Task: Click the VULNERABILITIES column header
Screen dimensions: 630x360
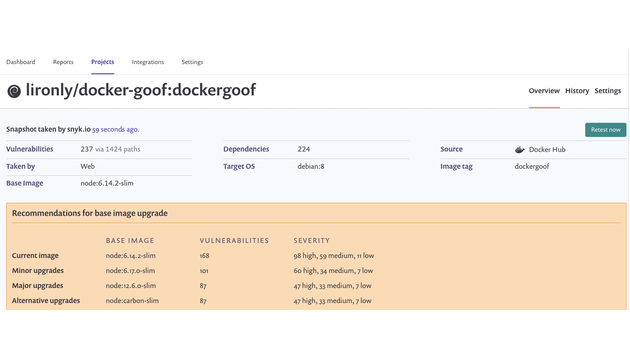Action: click(x=234, y=241)
